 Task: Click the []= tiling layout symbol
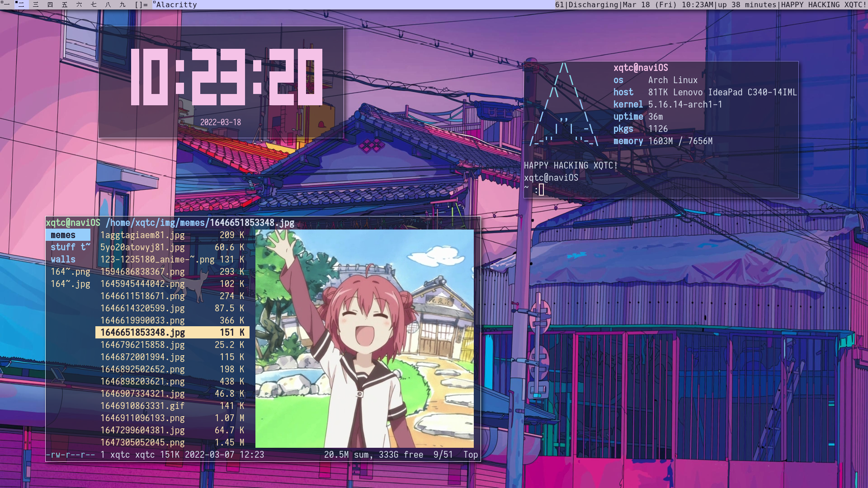click(x=141, y=5)
